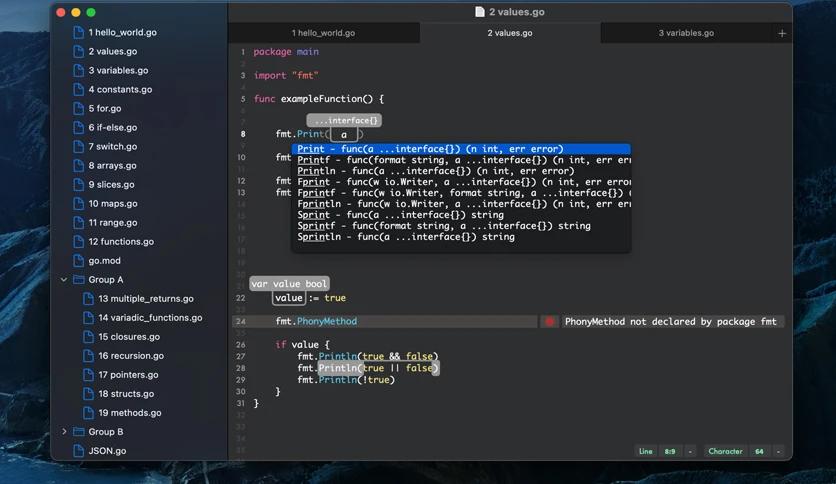The width and height of the screenshot is (836, 484).
Task: Click exampleFunction on line 5
Action: point(327,99)
